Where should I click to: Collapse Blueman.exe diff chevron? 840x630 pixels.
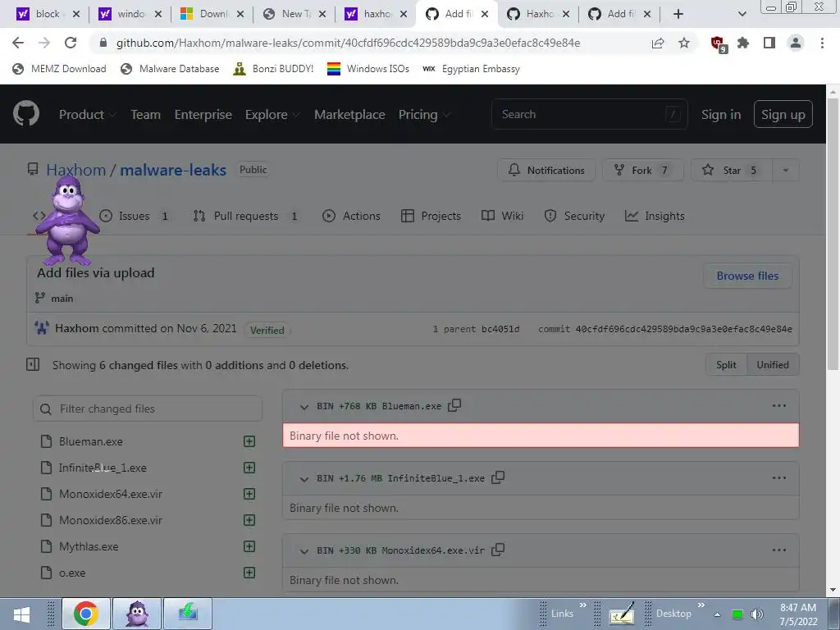[304, 407]
